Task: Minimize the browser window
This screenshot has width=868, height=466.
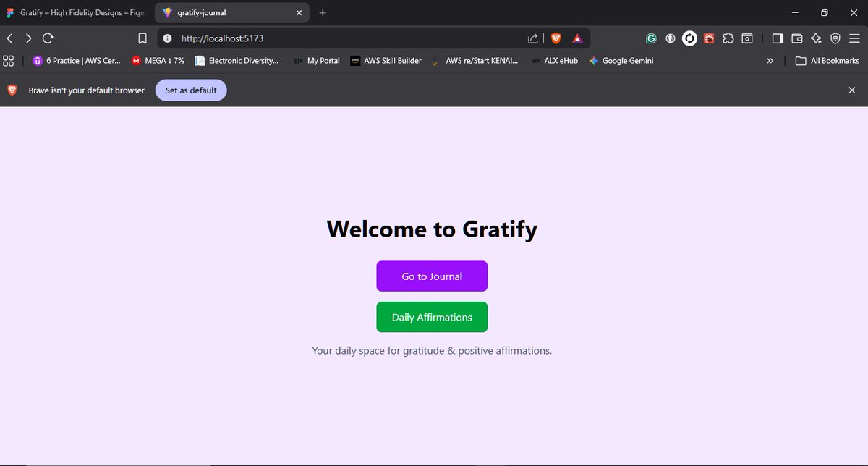Action: [x=795, y=12]
